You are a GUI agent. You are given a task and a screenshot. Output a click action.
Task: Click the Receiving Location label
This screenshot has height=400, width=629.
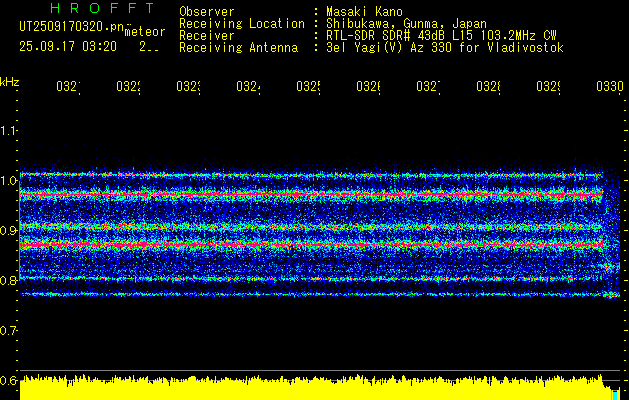[241, 24]
